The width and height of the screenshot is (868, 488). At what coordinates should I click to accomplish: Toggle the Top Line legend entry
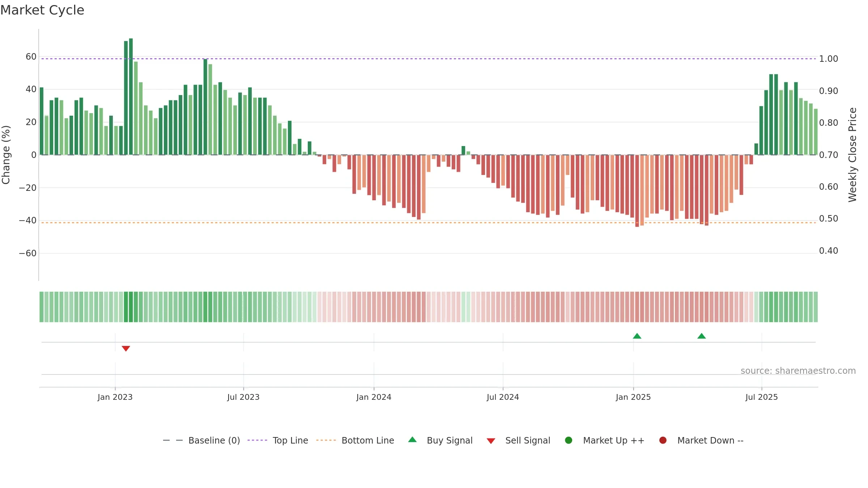click(x=278, y=440)
